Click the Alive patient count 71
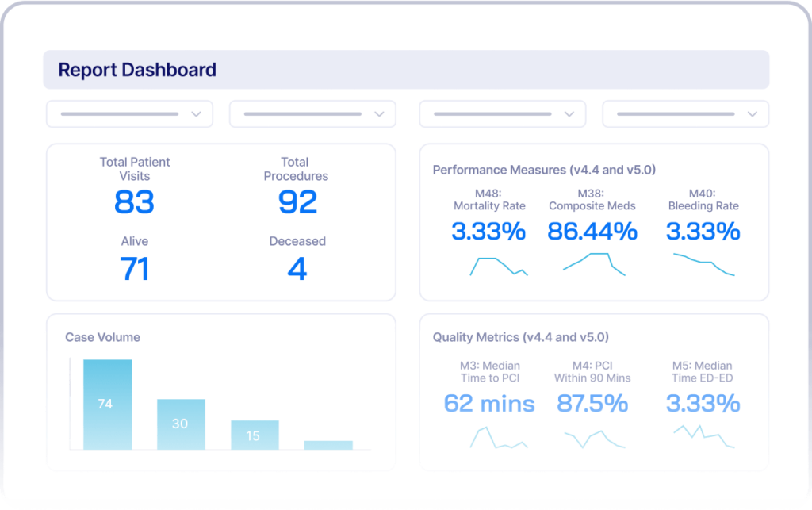 click(x=135, y=269)
